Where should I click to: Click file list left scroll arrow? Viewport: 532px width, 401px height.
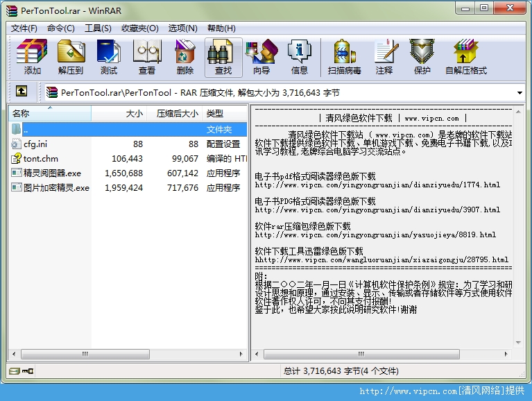pyautogui.click(x=14, y=355)
